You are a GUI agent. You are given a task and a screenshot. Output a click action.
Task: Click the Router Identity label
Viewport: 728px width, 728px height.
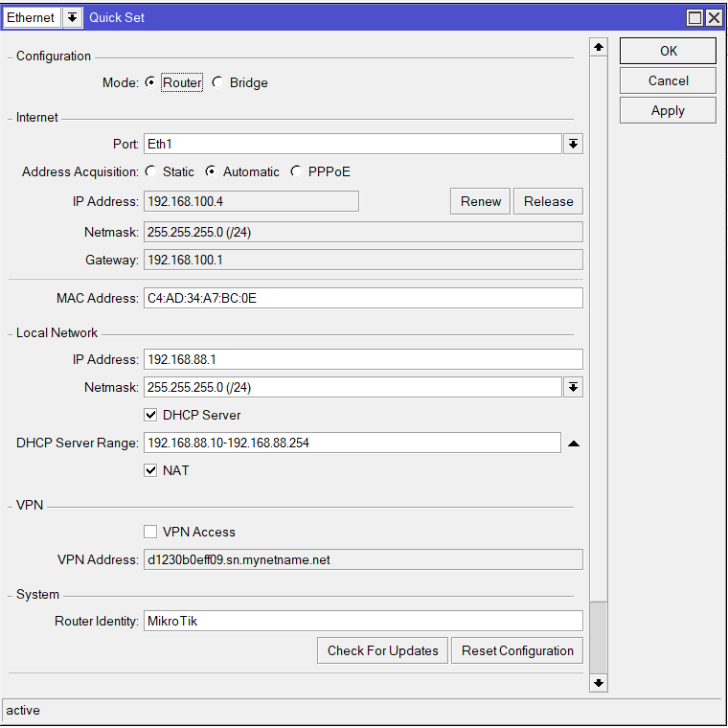coord(97,621)
